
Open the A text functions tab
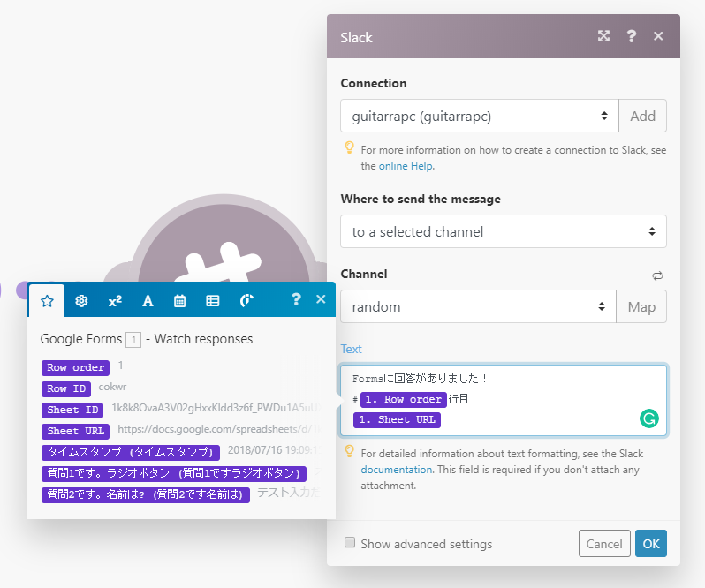(148, 300)
